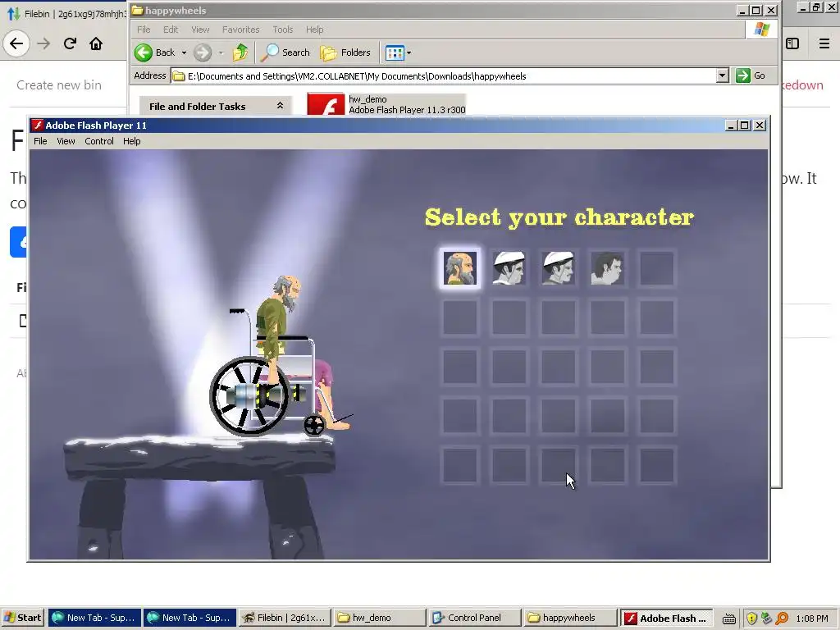Click the security shield tray icon
The height and width of the screenshot is (630, 840).
[751, 619]
